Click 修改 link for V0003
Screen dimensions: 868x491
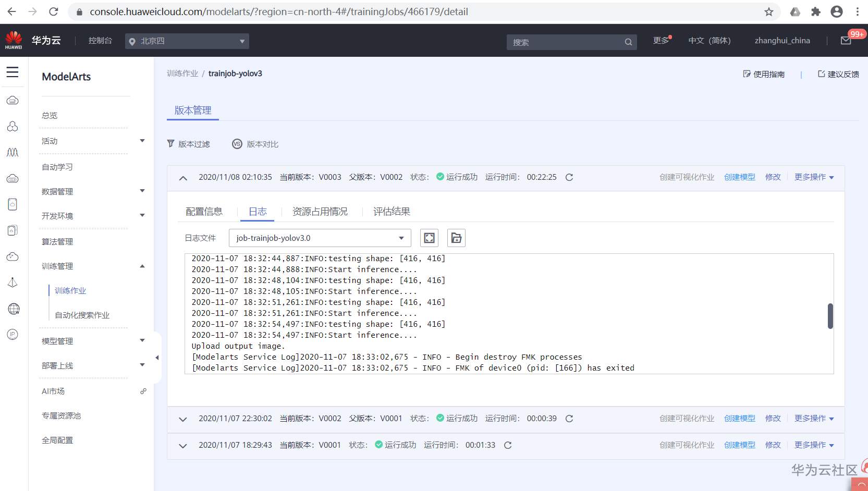(x=773, y=177)
